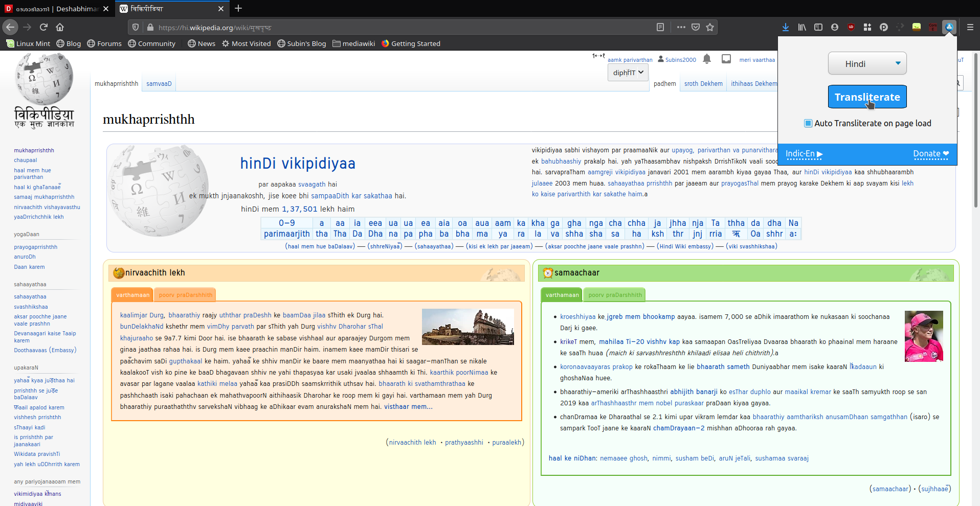Open Subin's Blog bookmark
This screenshot has height=506, width=980.
click(x=302, y=43)
